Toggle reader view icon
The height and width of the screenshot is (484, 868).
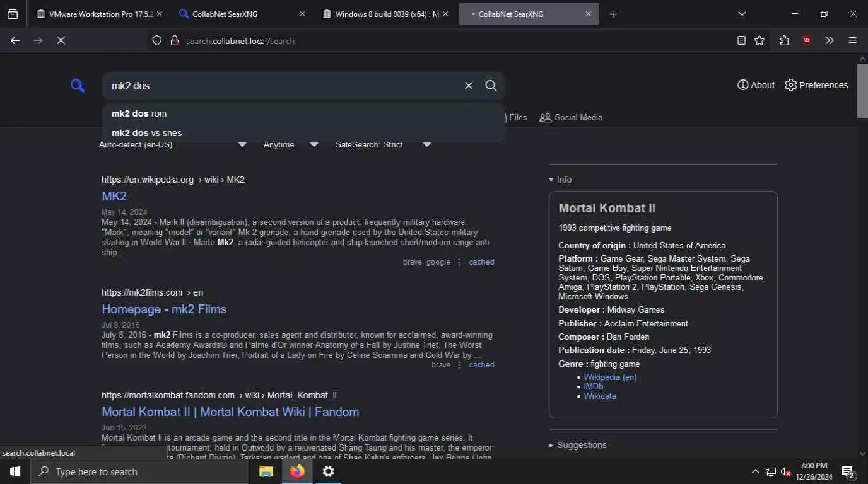tap(741, 40)
